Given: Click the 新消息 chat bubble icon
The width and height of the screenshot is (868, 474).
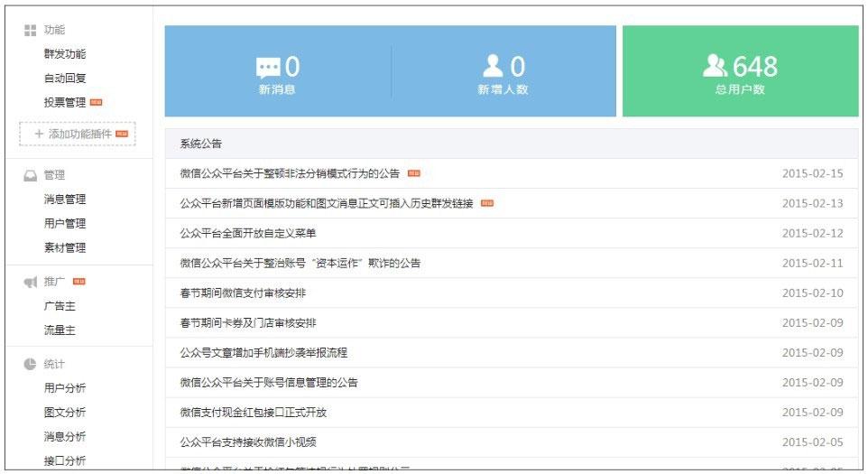Looking at the screenshot, I should (269, 68).
